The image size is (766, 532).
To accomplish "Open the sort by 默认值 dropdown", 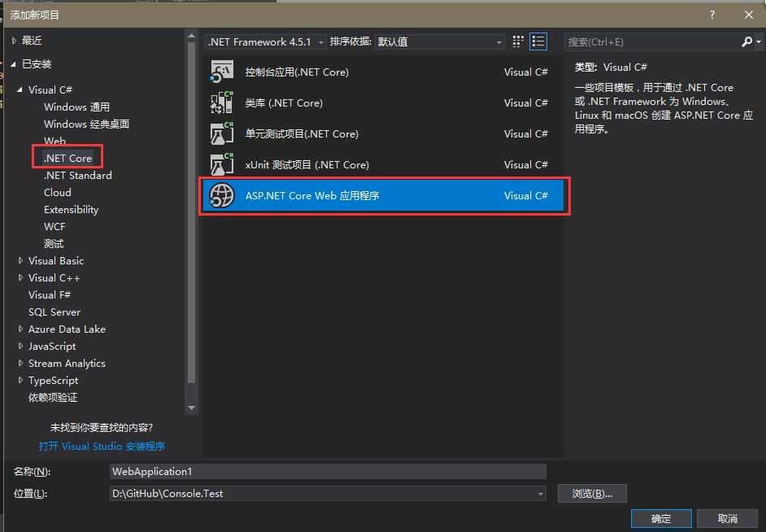I will [440, 42].
